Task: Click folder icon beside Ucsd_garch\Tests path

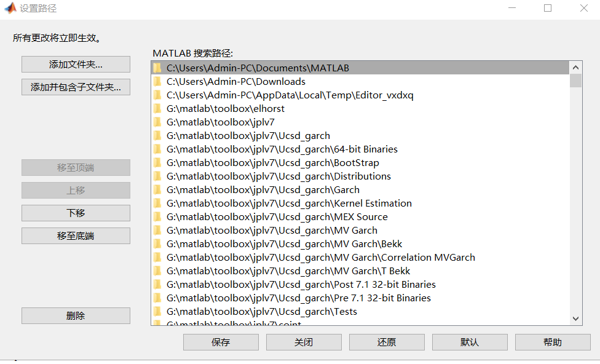Action: (157, 312)
